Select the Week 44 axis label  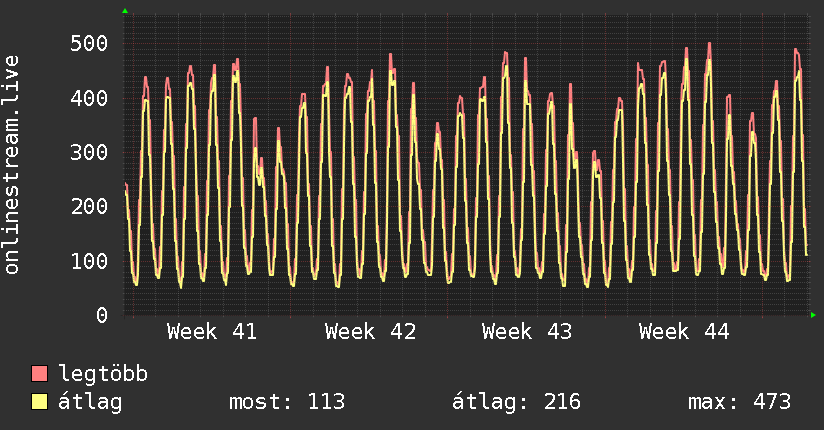[684, 332]
